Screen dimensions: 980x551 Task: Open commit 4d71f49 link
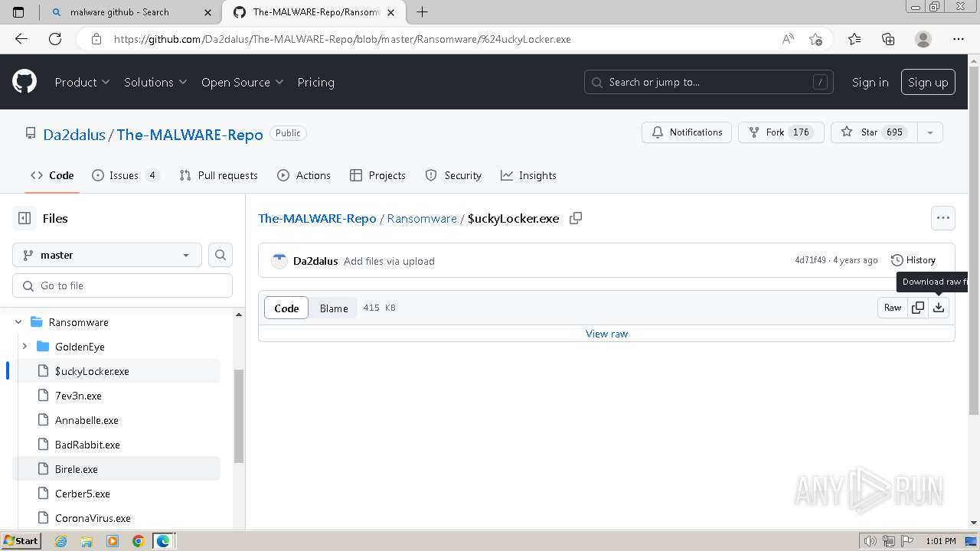tap(810, 260)
